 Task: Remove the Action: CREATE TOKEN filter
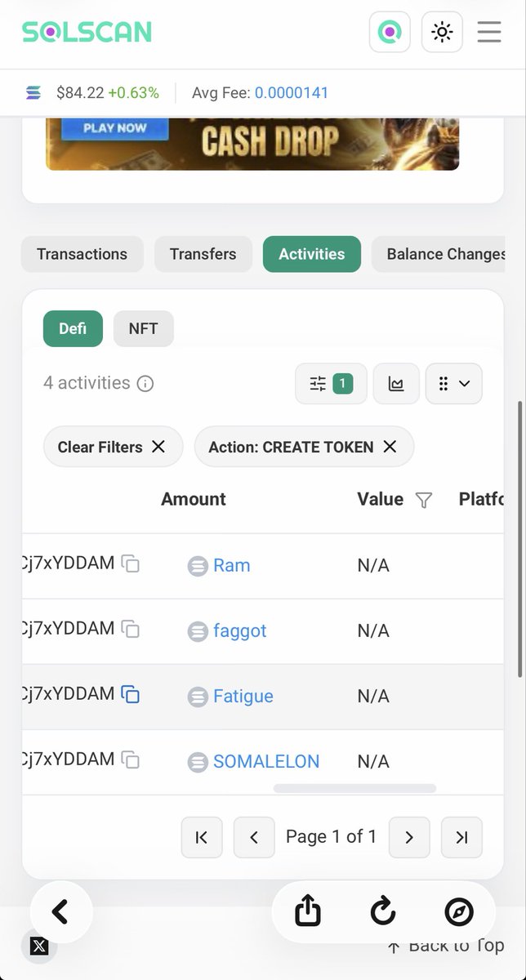390,447
